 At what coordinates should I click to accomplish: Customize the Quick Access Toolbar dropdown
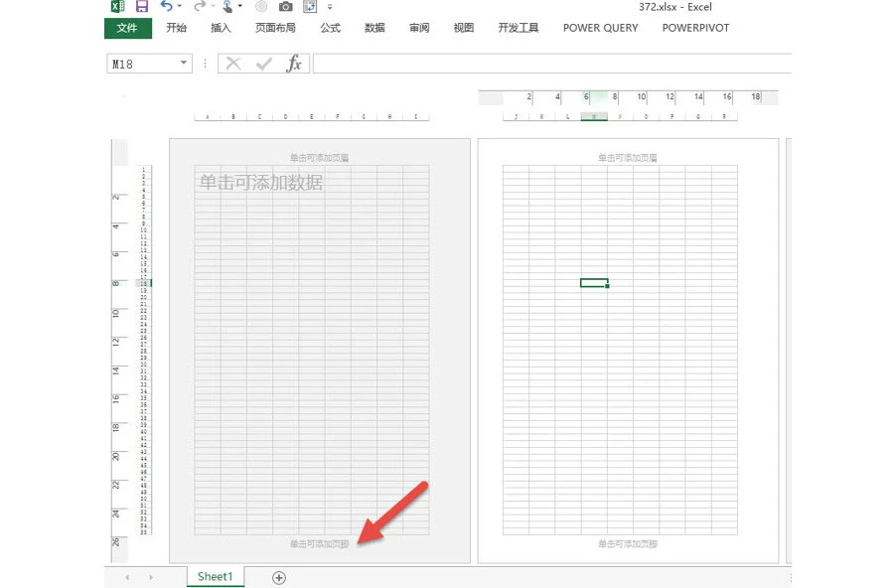330,7
